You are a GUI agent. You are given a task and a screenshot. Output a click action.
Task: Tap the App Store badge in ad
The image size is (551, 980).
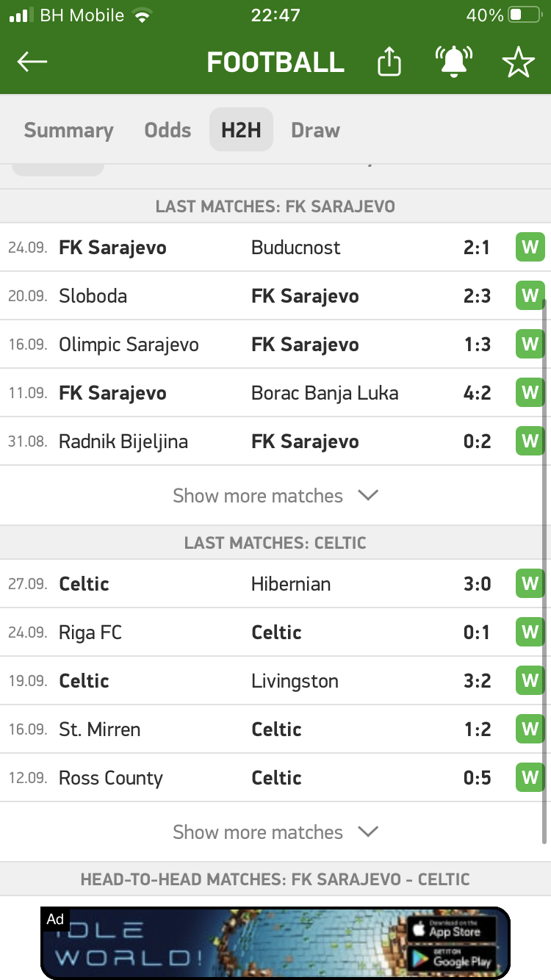[x=452, y=929]
